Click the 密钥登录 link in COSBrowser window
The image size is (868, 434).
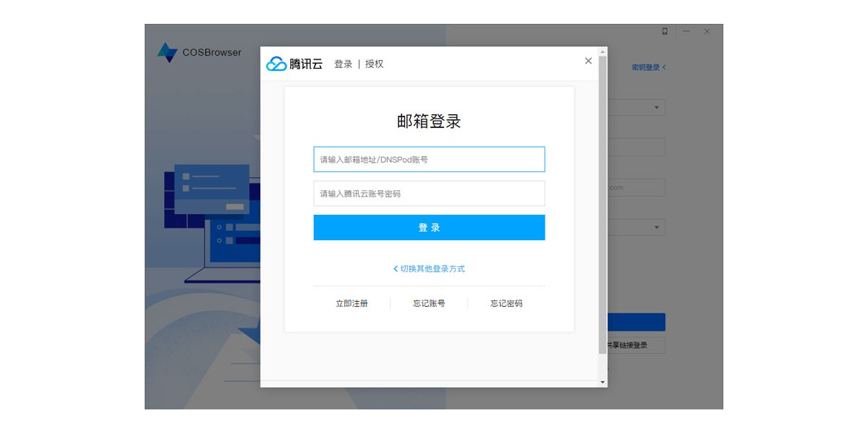coord(648,67)
